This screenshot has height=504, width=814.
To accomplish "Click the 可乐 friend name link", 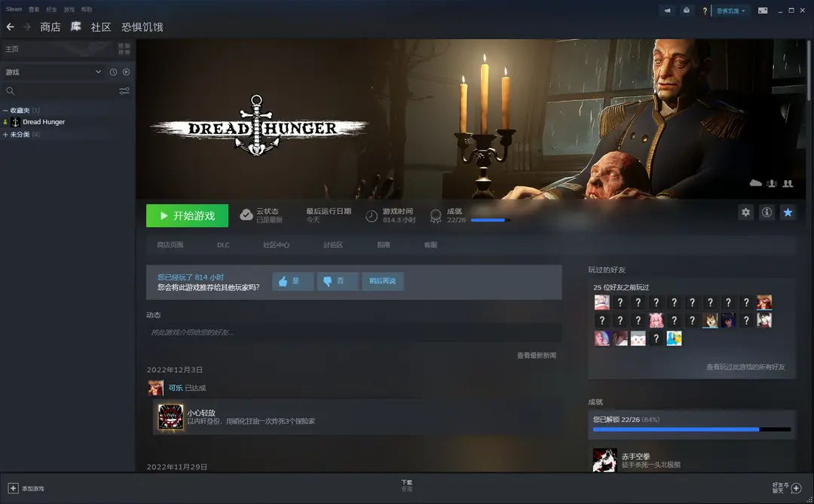I will click(x=176, y=388).
